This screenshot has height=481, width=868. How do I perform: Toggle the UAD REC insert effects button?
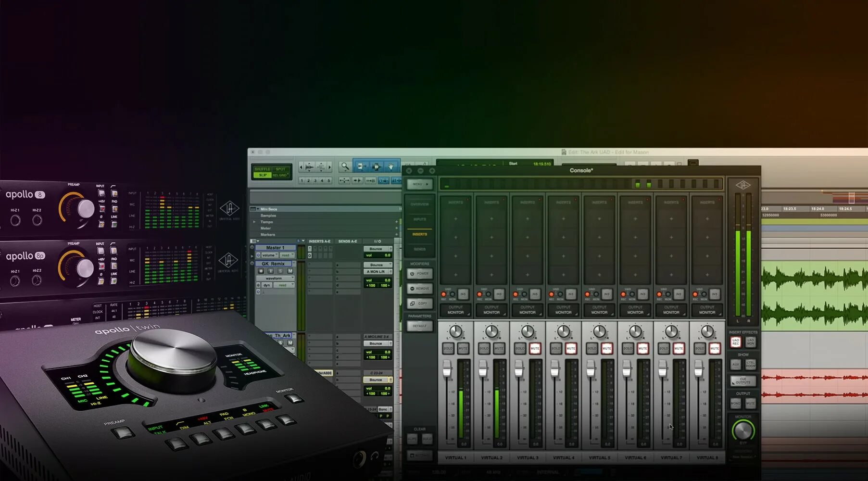point(736,342)
